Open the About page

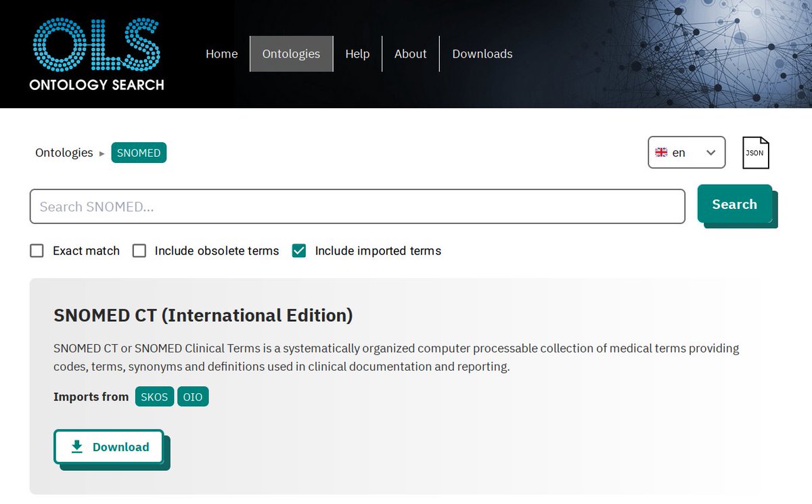[x=411, y=53]
